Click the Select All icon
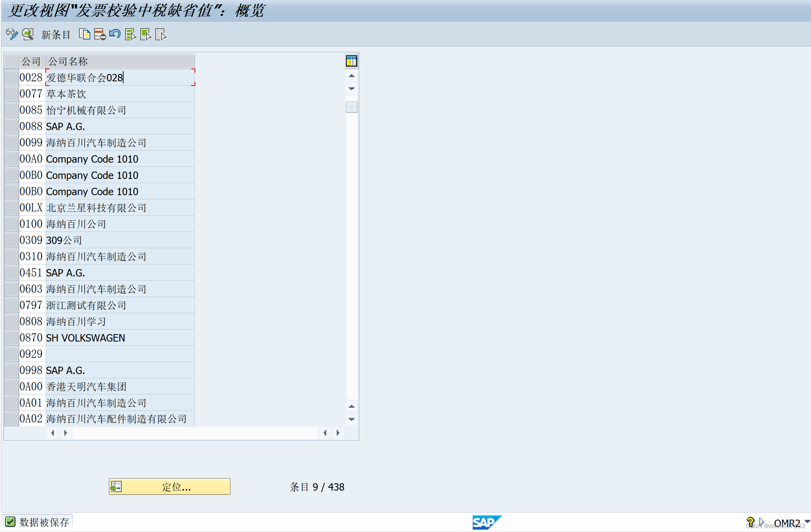This screenshot has height=532, width=811. (x=131, y=34)
